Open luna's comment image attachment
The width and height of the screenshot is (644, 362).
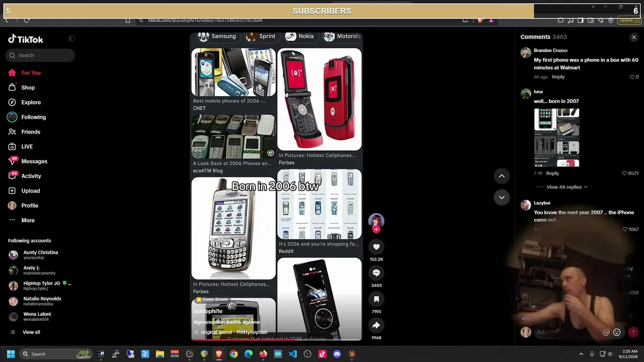(556, 137)
